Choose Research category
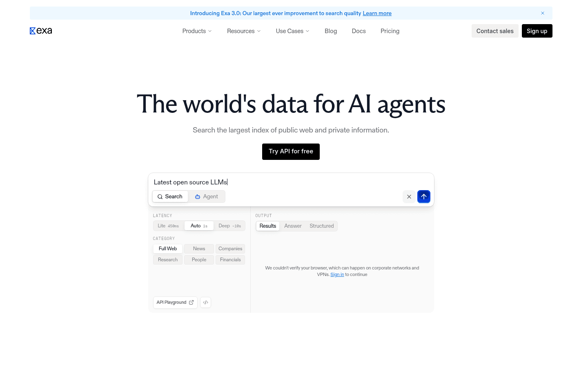 (168, 260)
